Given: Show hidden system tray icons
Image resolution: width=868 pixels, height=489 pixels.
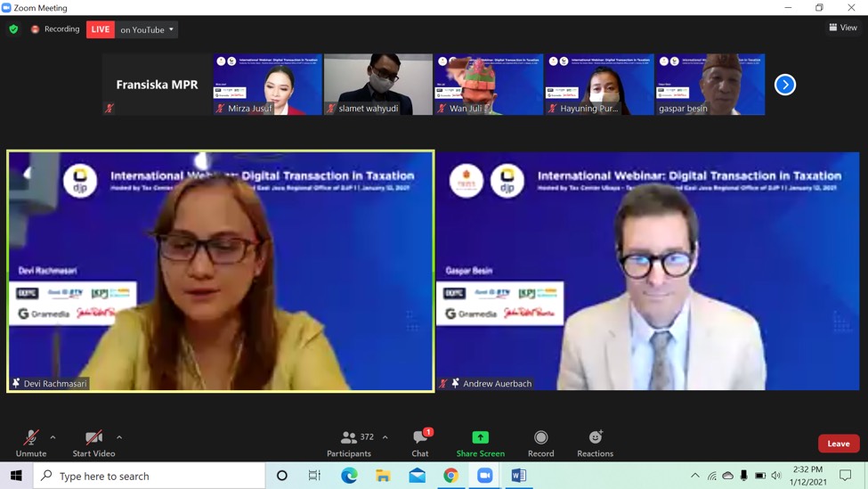Looking at the screenshot, I should [695, 476].
